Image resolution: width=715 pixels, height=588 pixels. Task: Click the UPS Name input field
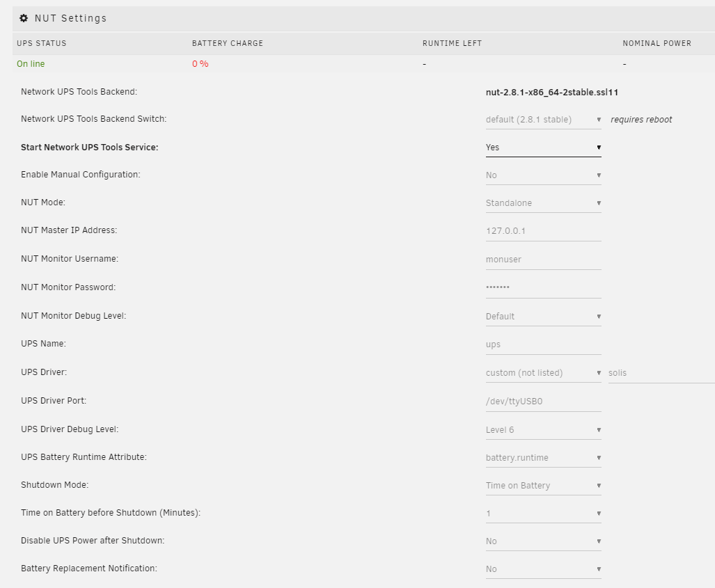pyautogui.click(x=543, y=344)
